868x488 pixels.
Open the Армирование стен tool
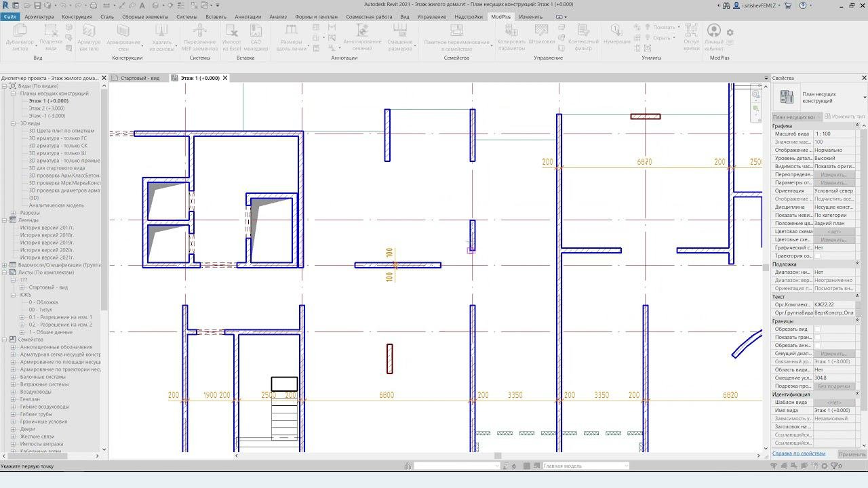(x=123, y=37)
